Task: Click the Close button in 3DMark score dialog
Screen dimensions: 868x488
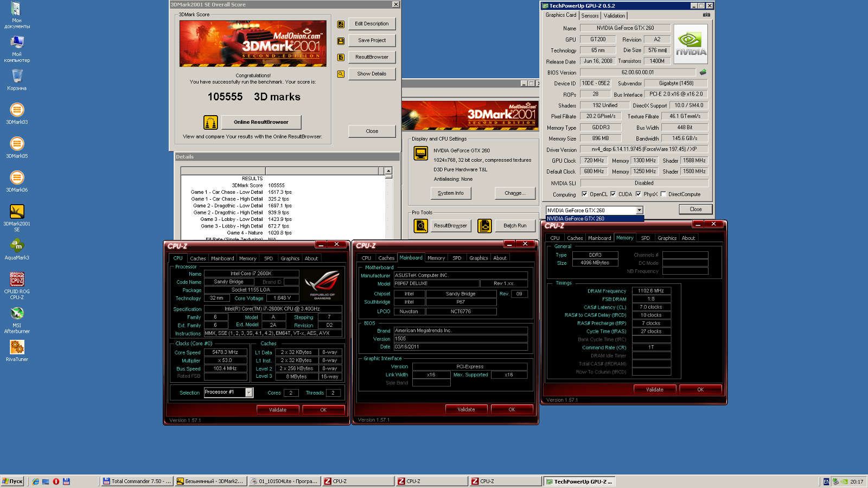Action: [372, 131]
